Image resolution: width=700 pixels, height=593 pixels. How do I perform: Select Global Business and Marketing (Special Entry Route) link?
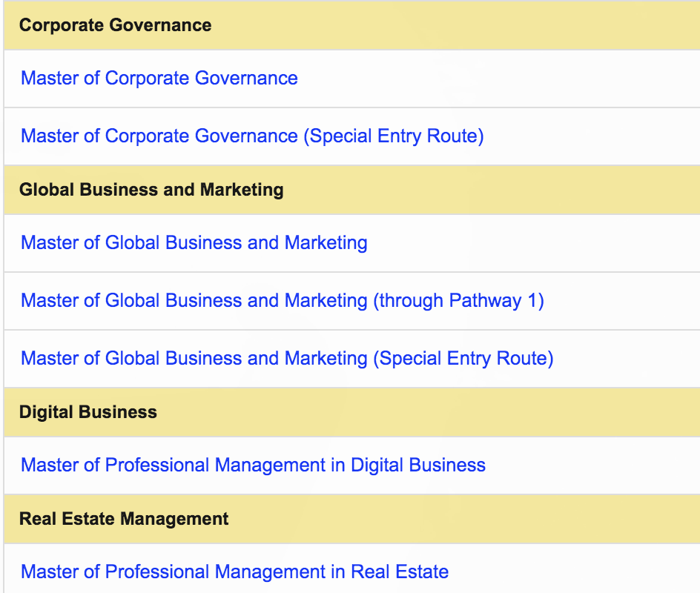pyautogui.click(x=287, y=359)
